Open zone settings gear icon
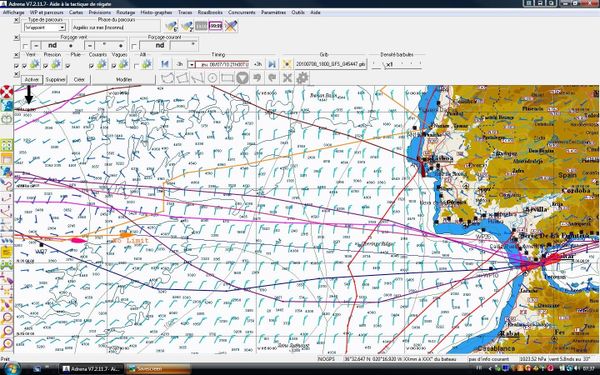The image size is (600, 375). click(x=302, y=78)
